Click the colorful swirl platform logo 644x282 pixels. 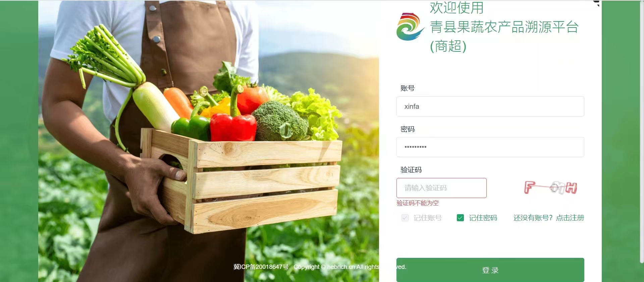pyautogui.click(x=410, y=27)
